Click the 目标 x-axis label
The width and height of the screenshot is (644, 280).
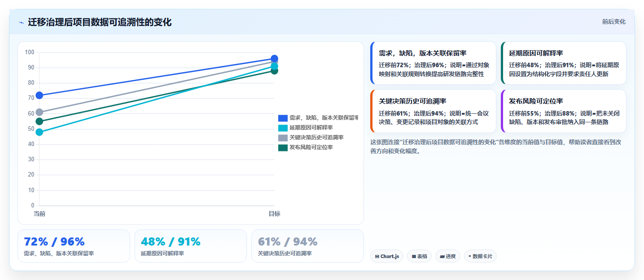tap(274, 214)
